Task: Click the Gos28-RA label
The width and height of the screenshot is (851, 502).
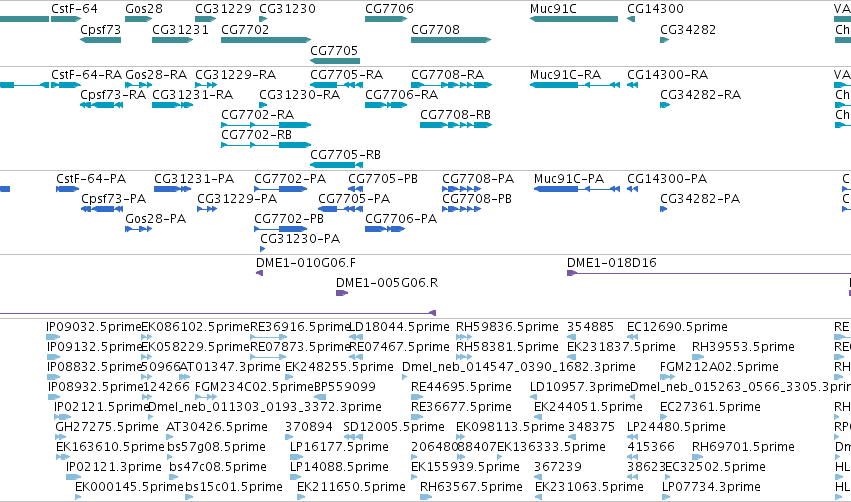Action: (156, 74)
